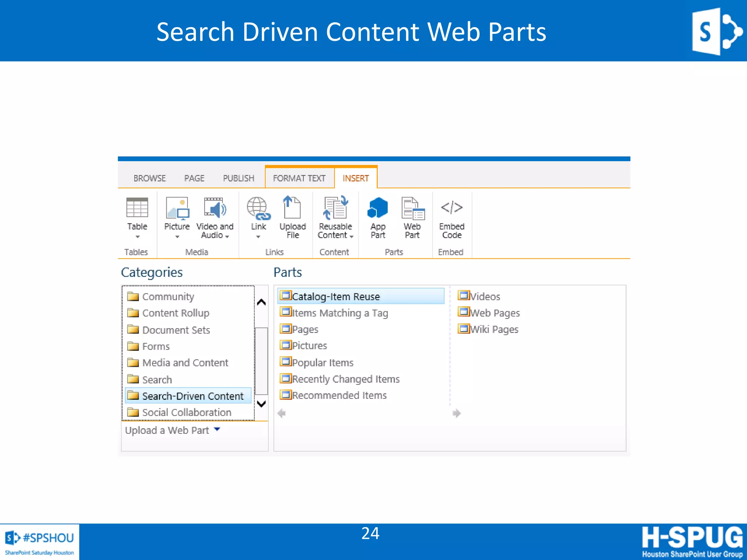The width and height of the screenshot is (747, 560).
Task: Select the INSERT ribbon tab
Action: (356, 178)
